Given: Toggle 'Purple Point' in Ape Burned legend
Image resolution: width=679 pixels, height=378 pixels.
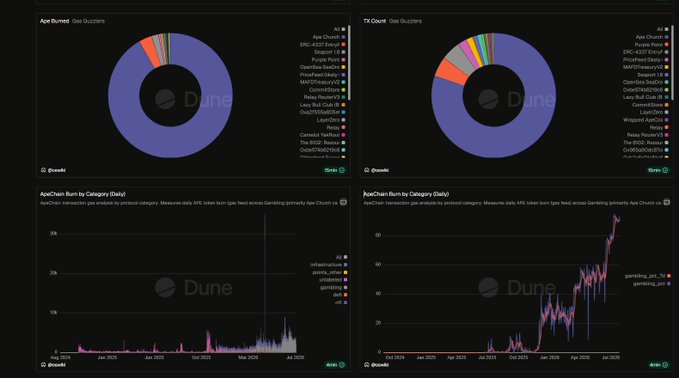Looking at the screenshot, I should pos(328,60).
